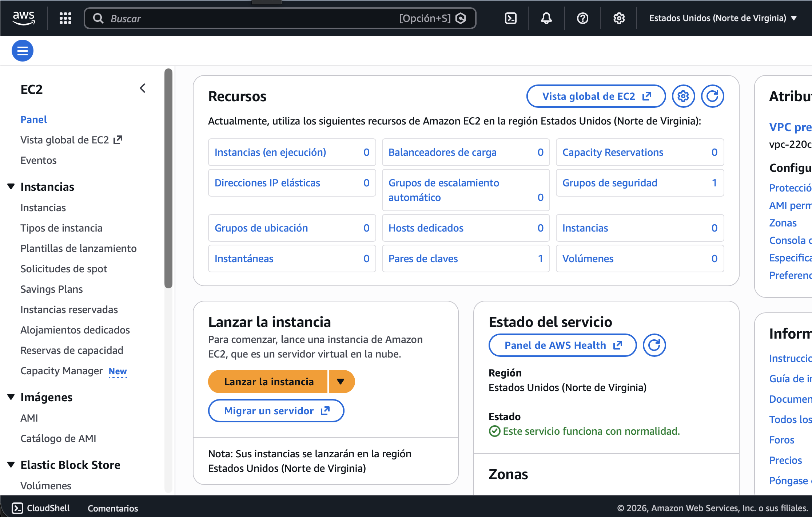Click the AWS logo home icon
The width and height of the screenshot is (812, 517).
(24, 18)
